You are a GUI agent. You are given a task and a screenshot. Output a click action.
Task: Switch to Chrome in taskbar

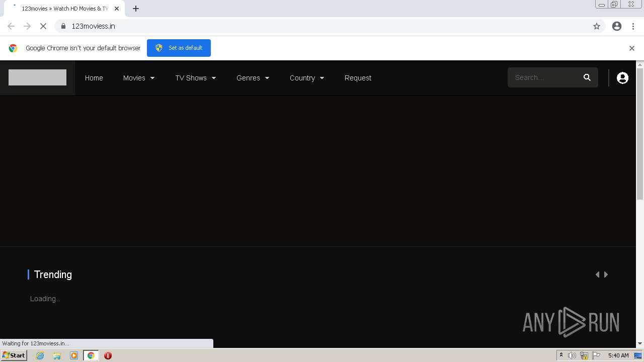point(91,355)
